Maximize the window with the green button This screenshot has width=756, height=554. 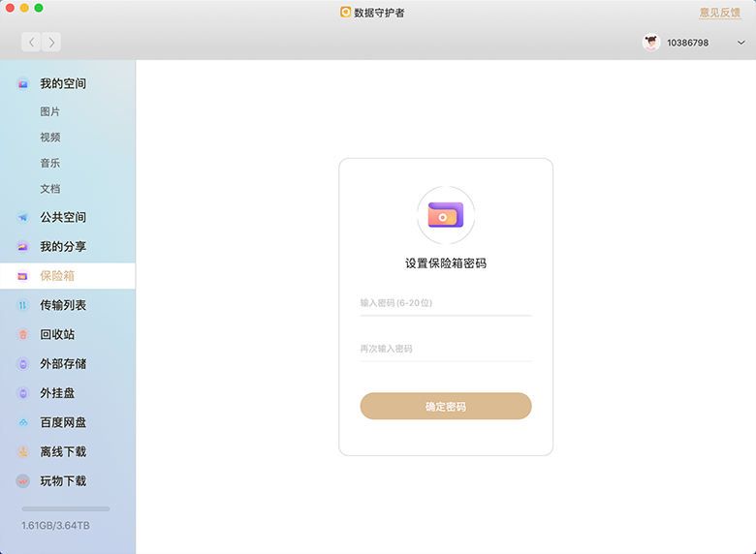[x=39, y=8]
